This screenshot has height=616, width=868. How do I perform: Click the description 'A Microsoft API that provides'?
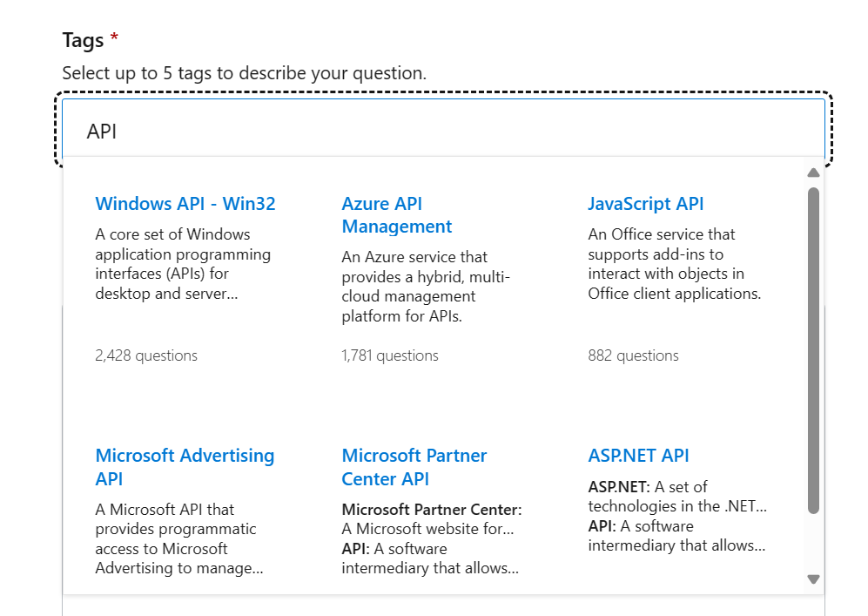pos(179,539)
